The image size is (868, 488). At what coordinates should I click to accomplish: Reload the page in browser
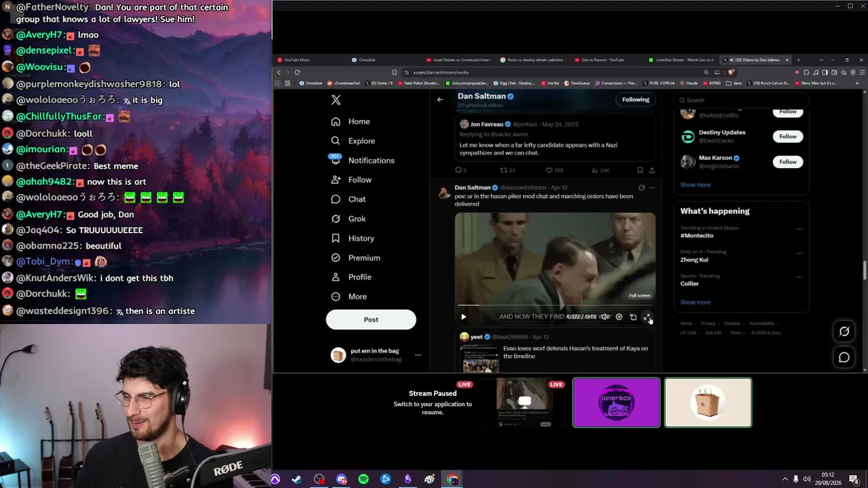[x=297, y=73]
